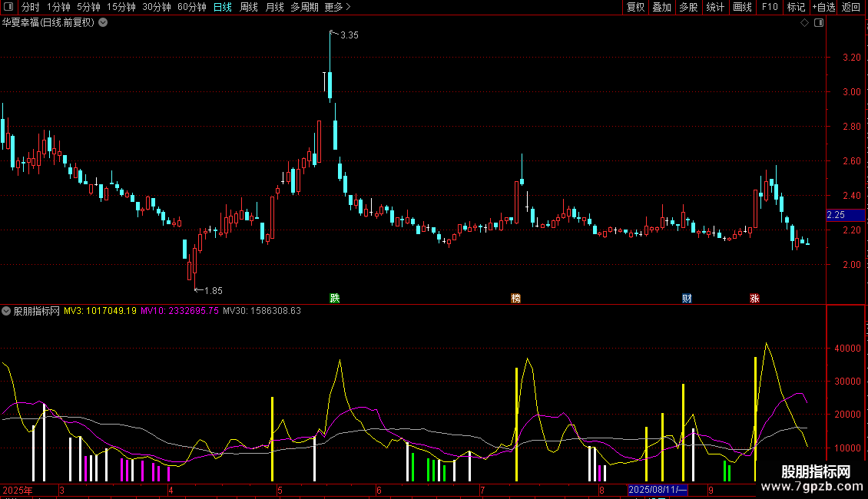This screenshot has height=499, width=868.
Task: Toggle the 复权 adjustment button
Action: tap(635, 7)
